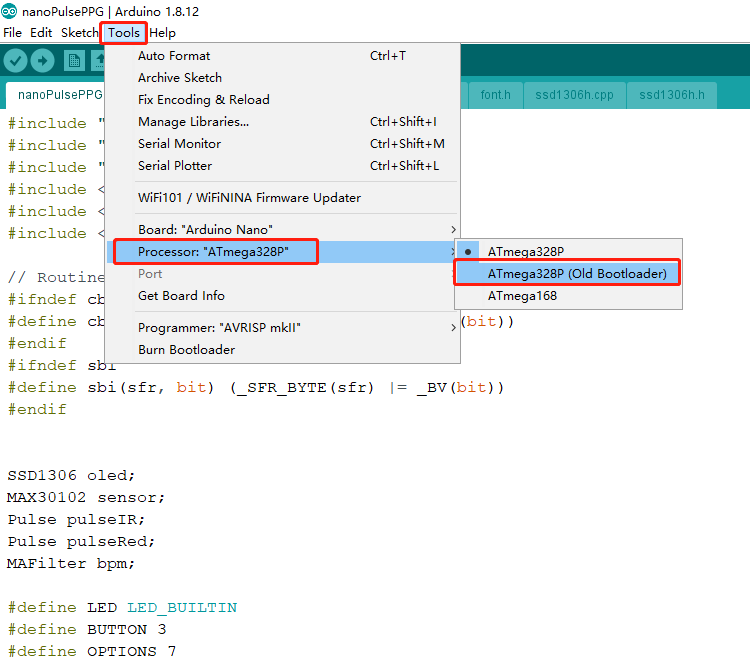Click the Verify checkmark icon
The width and height of the screenshot is (750, 670).
pyautogui.click(x=15, y=61)
